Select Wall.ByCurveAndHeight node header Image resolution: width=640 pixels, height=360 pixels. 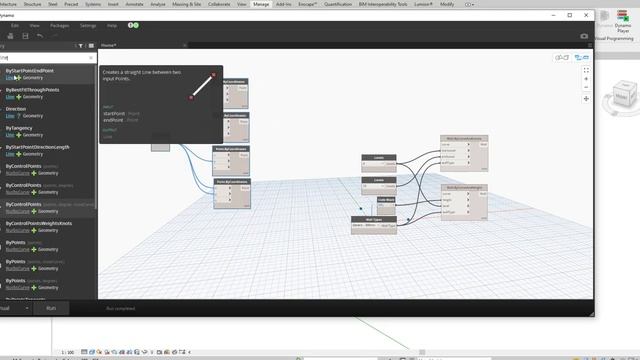[x=464, y=188]
